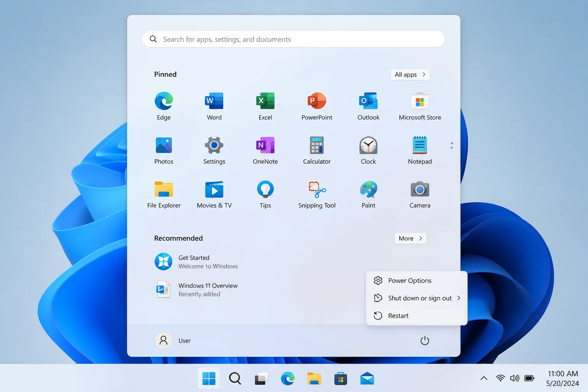Image resolution: width=588 pixels, height=392 pixels.
Task: Open Get Started recommended item
Action: (x=196, y=262)
